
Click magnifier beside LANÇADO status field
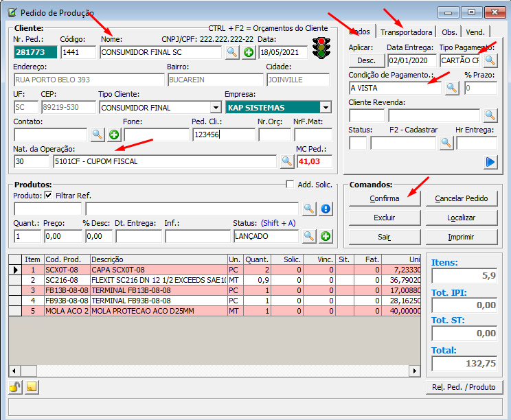click(309, 236)
